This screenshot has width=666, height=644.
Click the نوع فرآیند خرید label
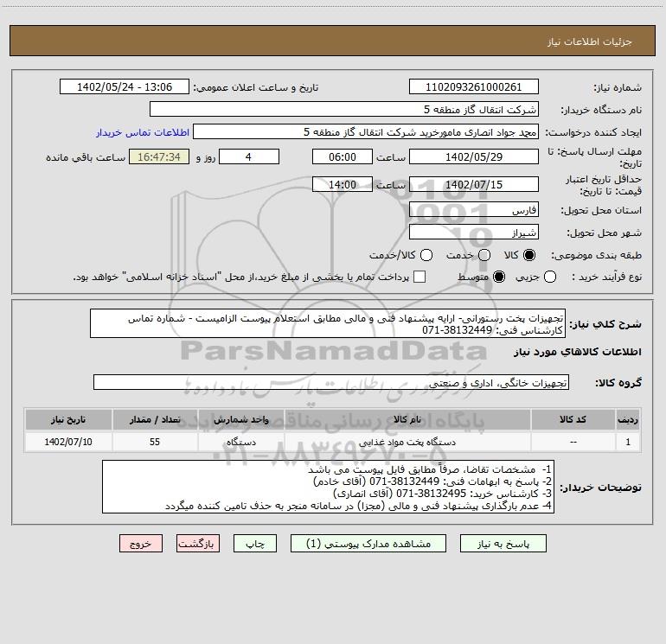606,277
